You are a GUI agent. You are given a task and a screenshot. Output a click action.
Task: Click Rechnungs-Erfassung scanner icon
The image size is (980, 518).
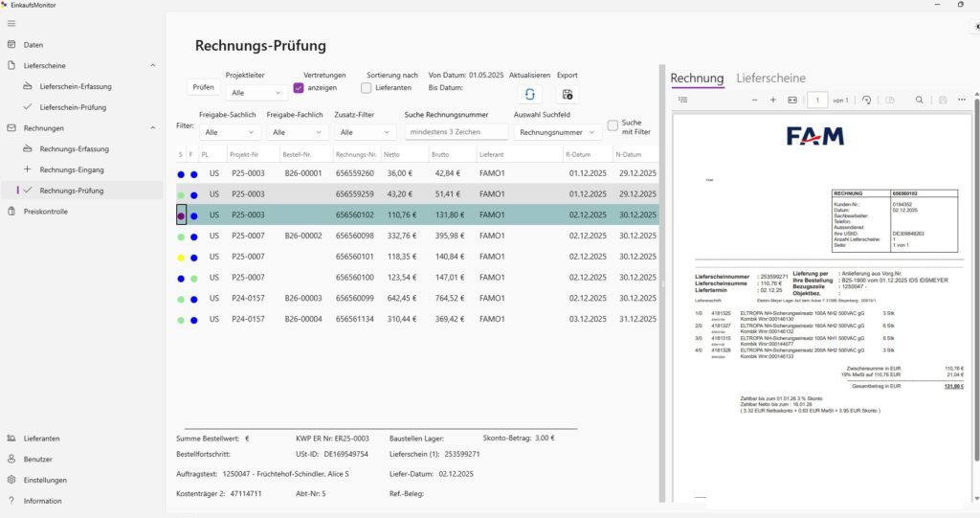pos(28,149)
